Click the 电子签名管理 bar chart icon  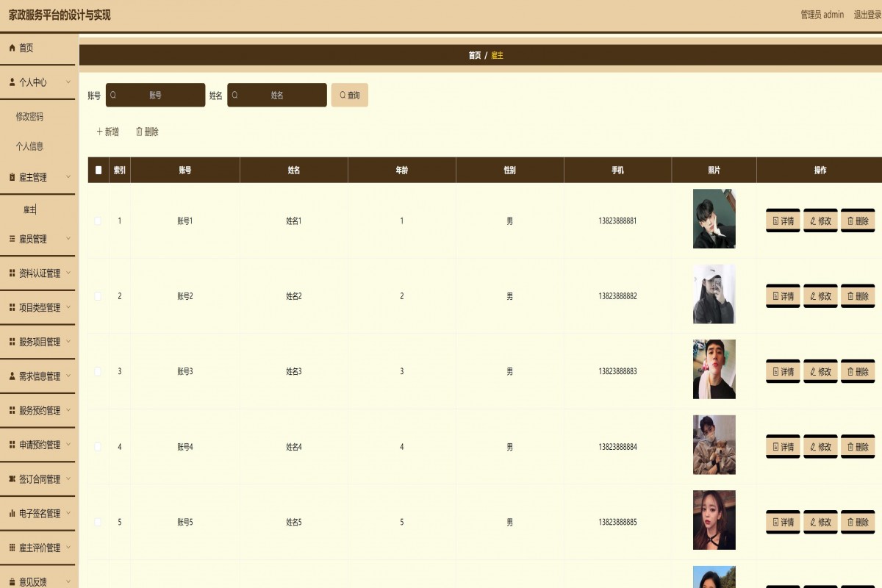(x=12, y=514)
